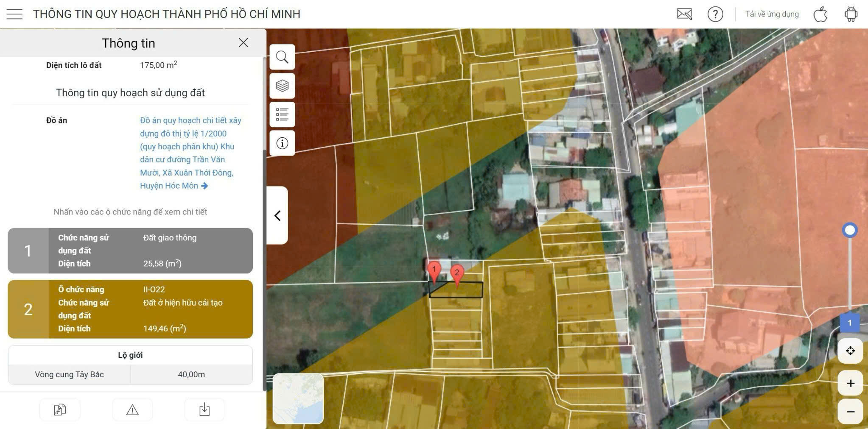
Task: Download the Android app via robot icon
Action: tap(851, 14)
